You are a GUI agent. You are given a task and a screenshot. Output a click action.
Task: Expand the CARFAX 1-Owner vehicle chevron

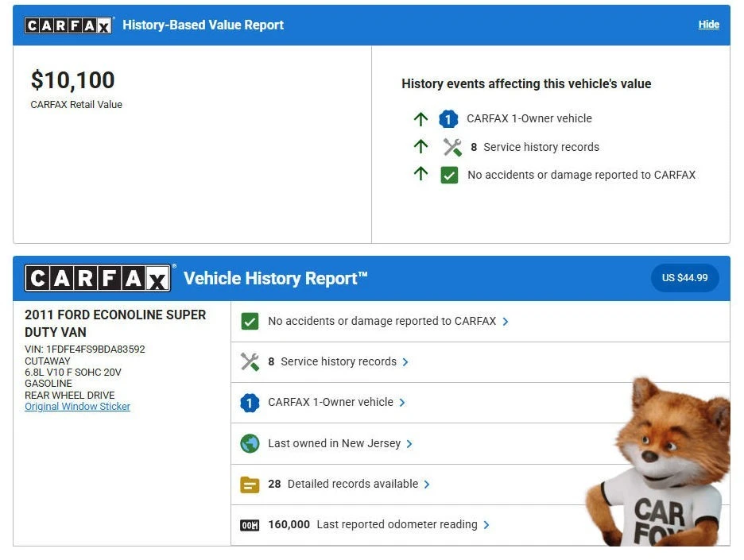[x=402, y=403]
